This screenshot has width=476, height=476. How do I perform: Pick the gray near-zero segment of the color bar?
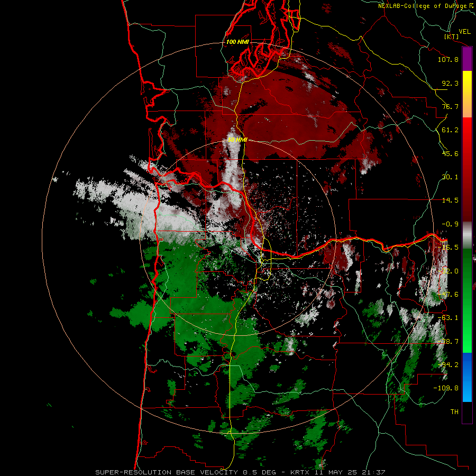467,235
